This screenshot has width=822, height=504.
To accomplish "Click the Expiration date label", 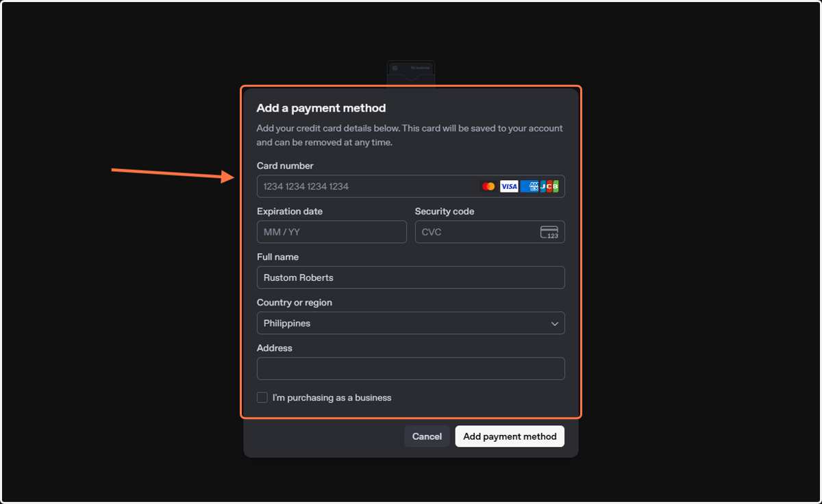I will tap(290, 212).
